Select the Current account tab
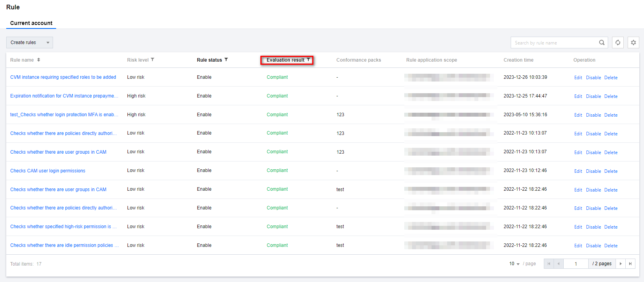The image size is (644, 282). coord(31,23)
